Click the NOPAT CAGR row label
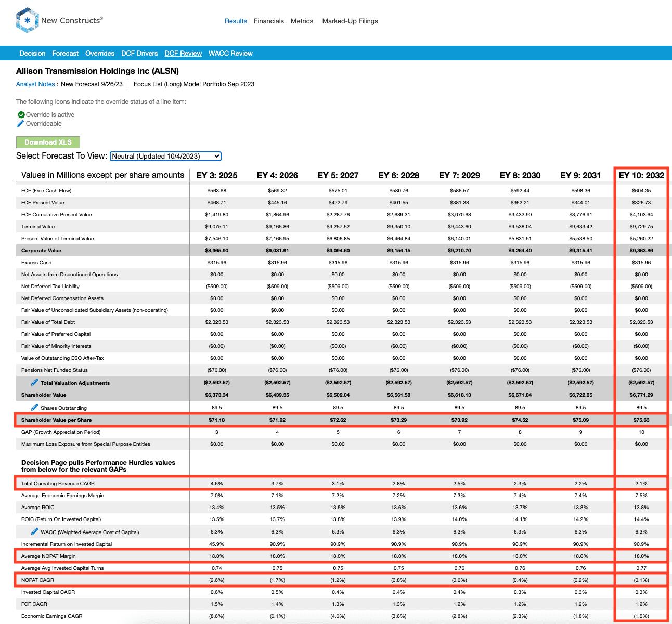This screenshot has width=672, height=624. click(x=37, y=580)
